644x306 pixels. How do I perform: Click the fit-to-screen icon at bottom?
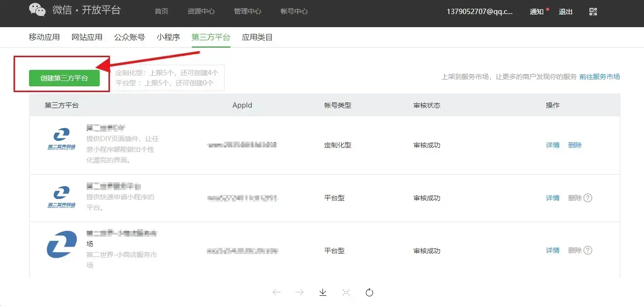(x=346, y=292)
